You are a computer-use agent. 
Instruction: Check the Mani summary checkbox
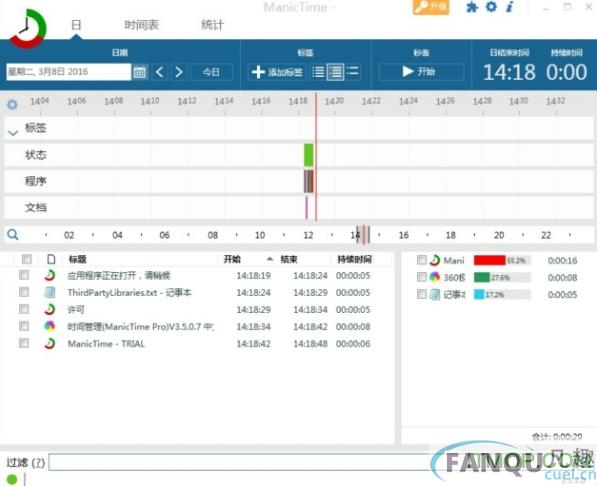(x=422, y=260)
